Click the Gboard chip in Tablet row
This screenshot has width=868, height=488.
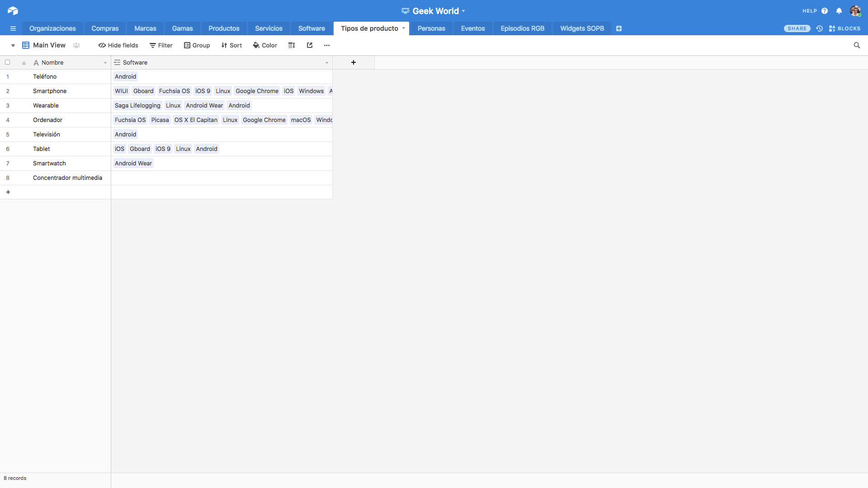140,149
